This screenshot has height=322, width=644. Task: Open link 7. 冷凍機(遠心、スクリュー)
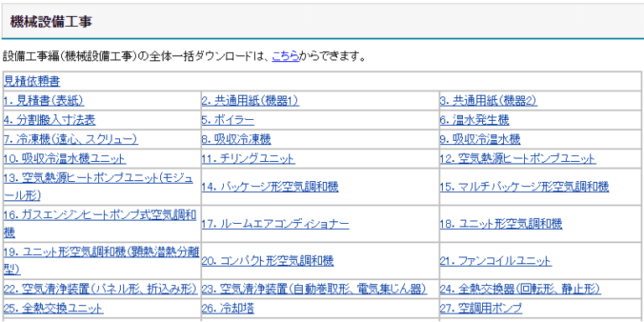(70, 139)
